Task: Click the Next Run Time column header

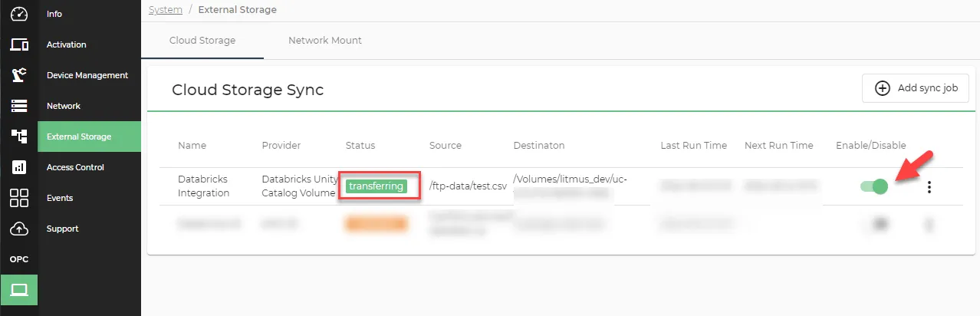Action: [779, 146]
